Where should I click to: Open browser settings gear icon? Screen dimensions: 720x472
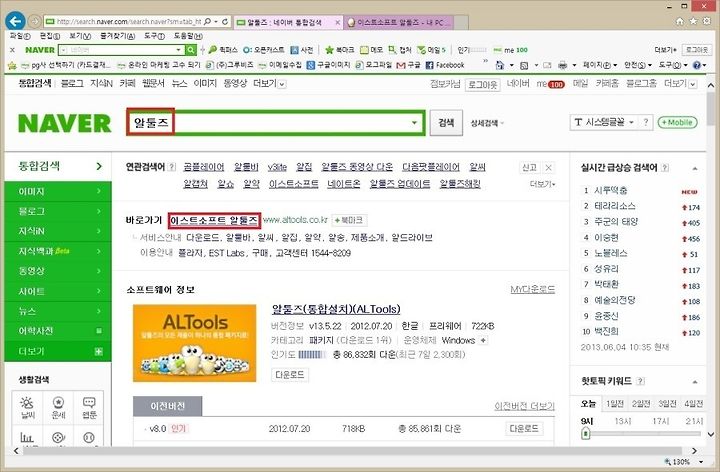click(707, 21)
